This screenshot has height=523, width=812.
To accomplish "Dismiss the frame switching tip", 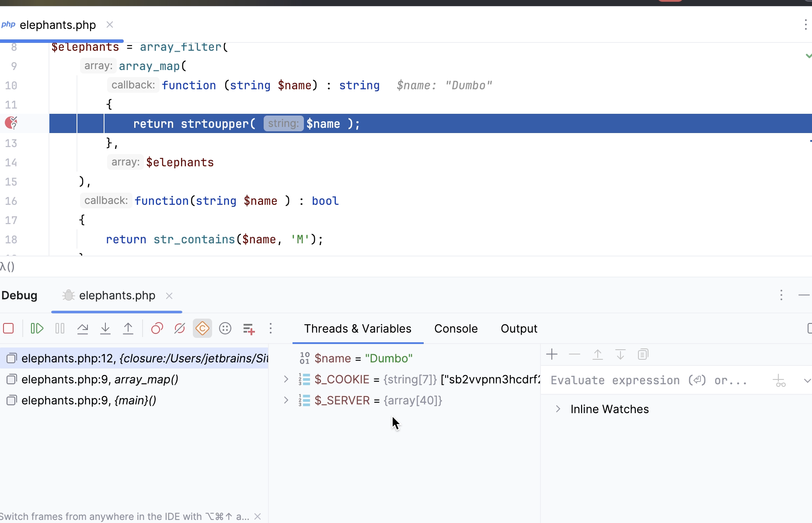I will point(258,516).
